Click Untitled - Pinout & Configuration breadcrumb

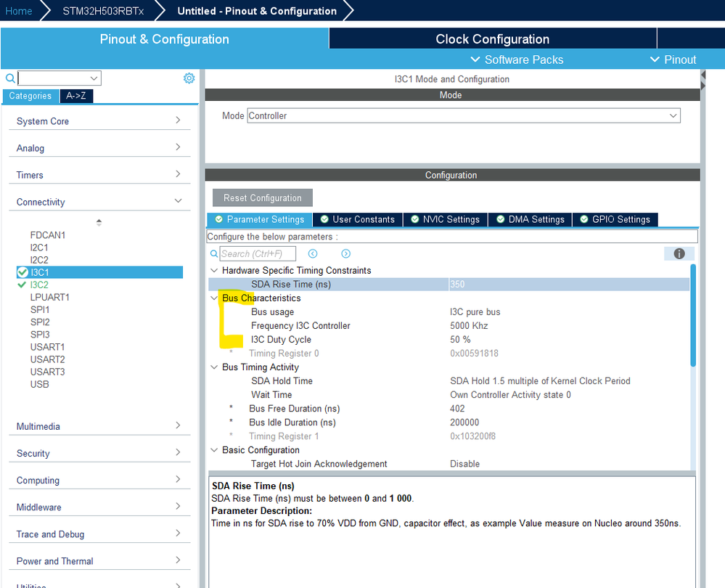click(257, 11)
